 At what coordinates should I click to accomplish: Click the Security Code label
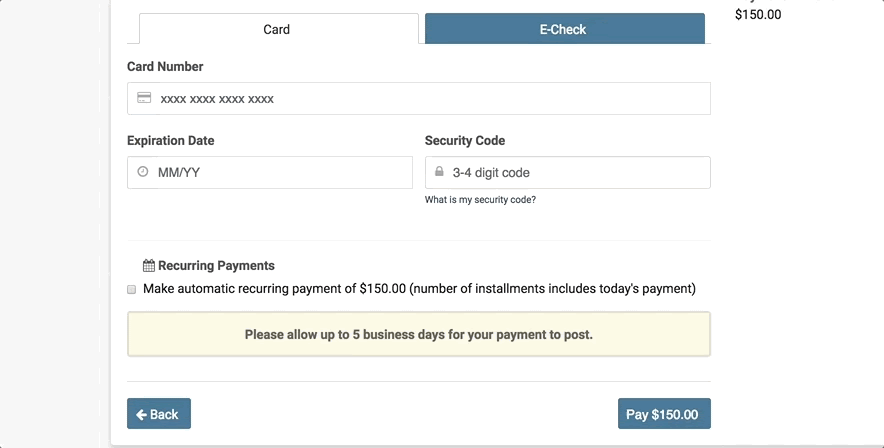pyautogui.click(x=465, y=140)
